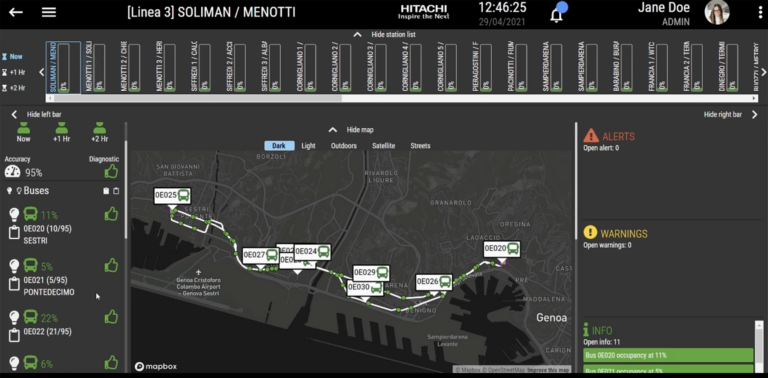Select SOLIMAN / MENOTTI station bar

tap(63, 67)
